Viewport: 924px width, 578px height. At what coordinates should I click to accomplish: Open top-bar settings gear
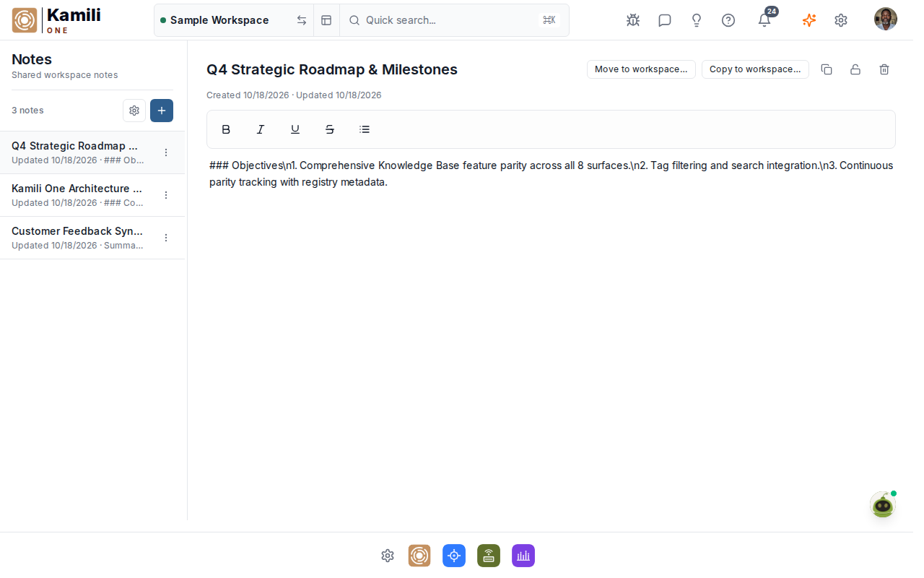[841, 20]
